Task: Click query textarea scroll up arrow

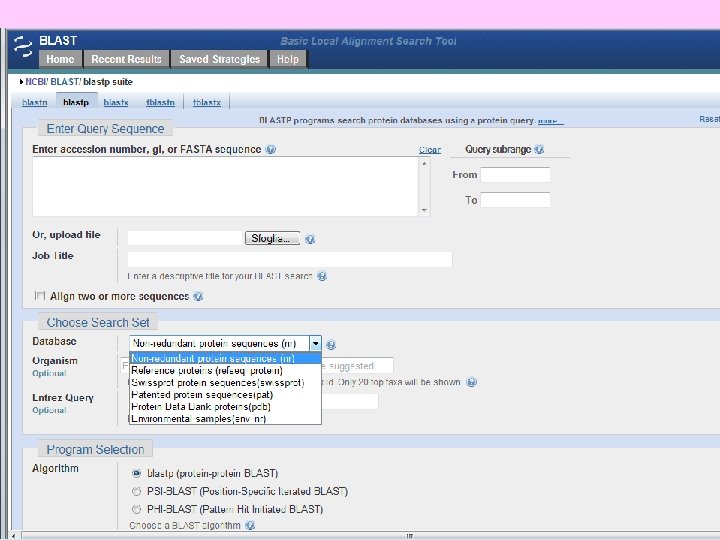Action: pos(424,164)
